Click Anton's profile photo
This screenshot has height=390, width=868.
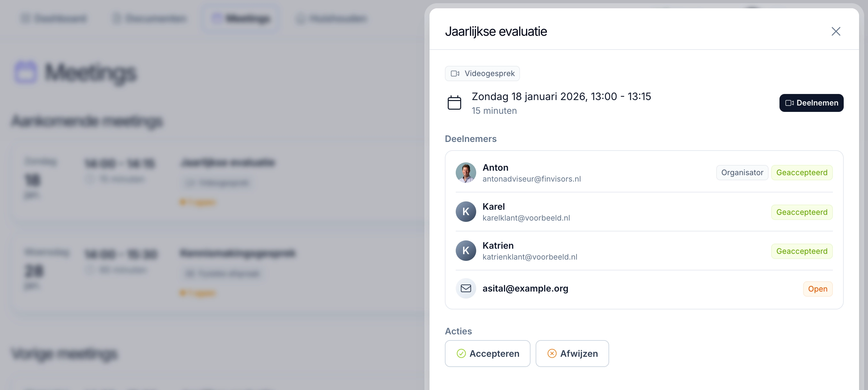[466, 173]
